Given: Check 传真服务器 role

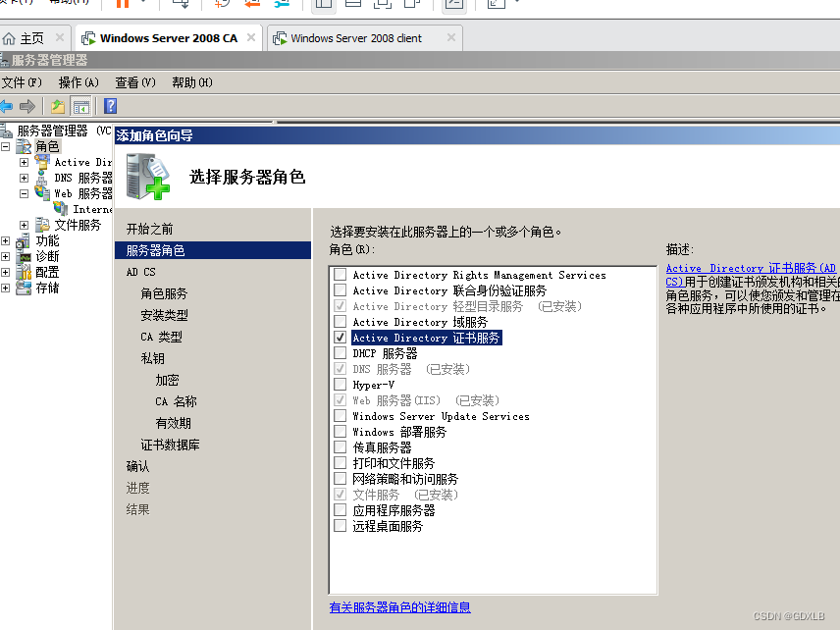Looking at the screenshot, I should (340, 447).
